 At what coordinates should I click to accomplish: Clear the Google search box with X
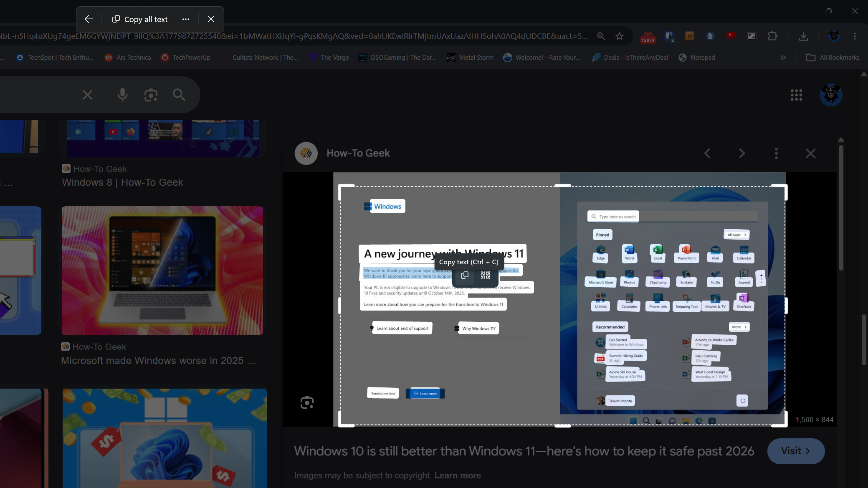click(87, 95)
